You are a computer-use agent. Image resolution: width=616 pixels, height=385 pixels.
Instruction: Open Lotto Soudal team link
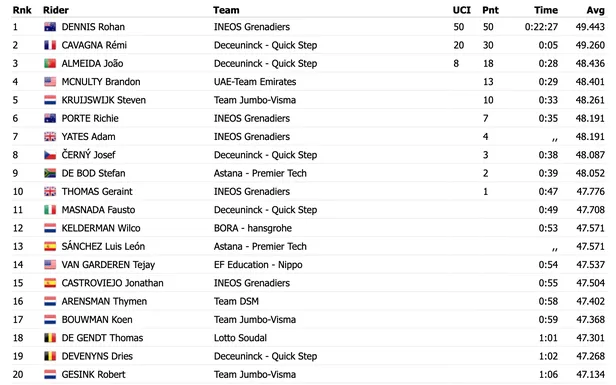pyautogui.click(x=240, y=338)
